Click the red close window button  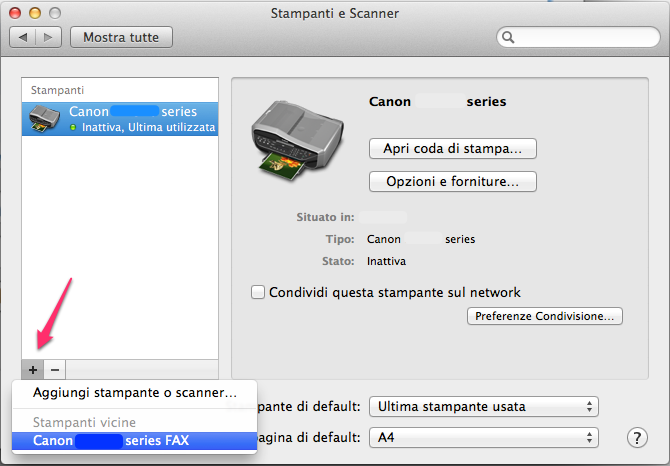(15, 13)
